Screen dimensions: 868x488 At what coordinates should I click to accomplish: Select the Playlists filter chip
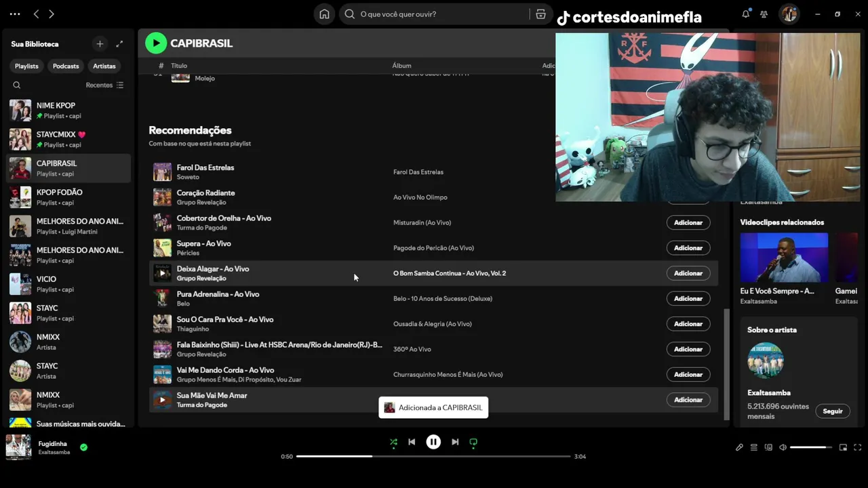26,66
